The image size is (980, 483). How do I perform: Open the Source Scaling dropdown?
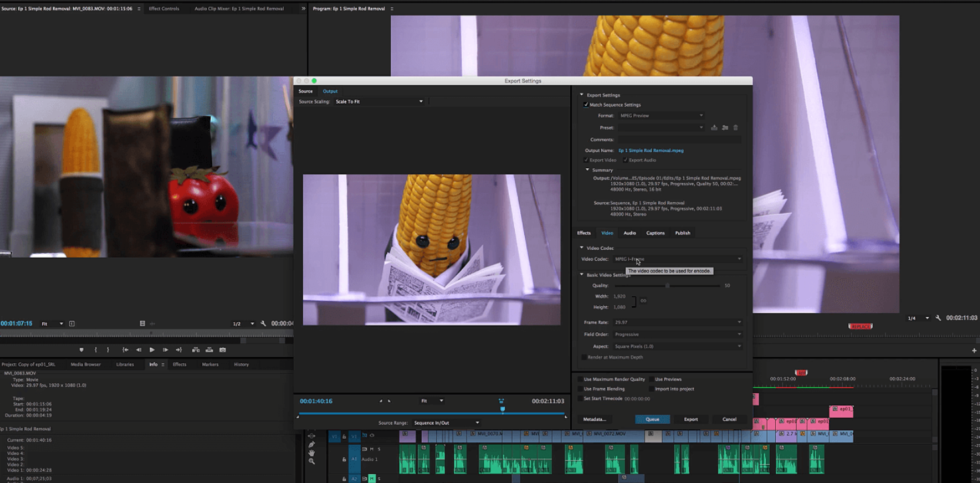point(380,101)
